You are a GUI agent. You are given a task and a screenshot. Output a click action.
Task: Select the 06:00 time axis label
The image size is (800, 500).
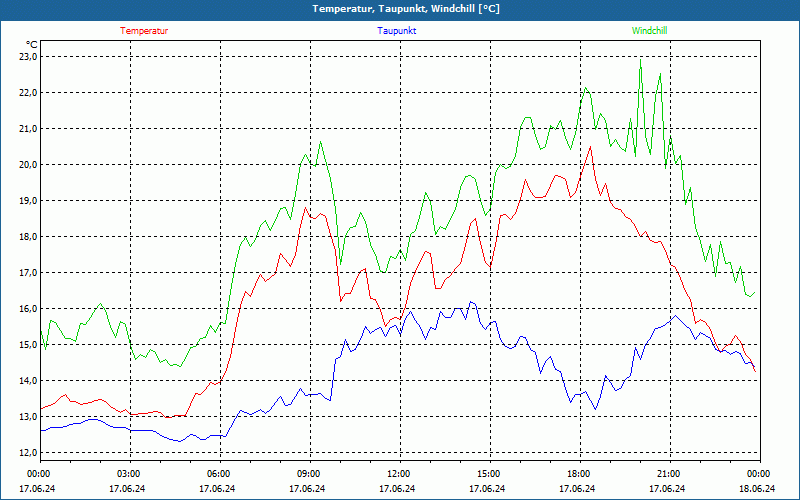click(x=219, y=474)
